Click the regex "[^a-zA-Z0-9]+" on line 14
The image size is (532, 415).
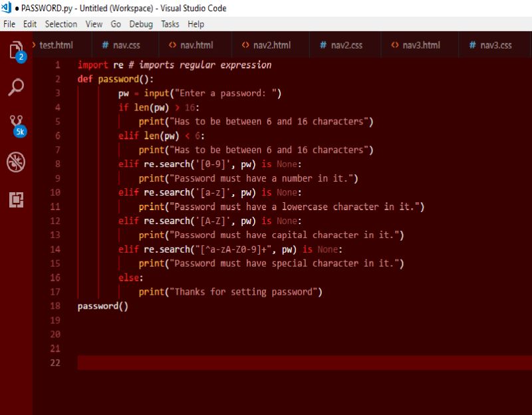[x=233, y=249]
